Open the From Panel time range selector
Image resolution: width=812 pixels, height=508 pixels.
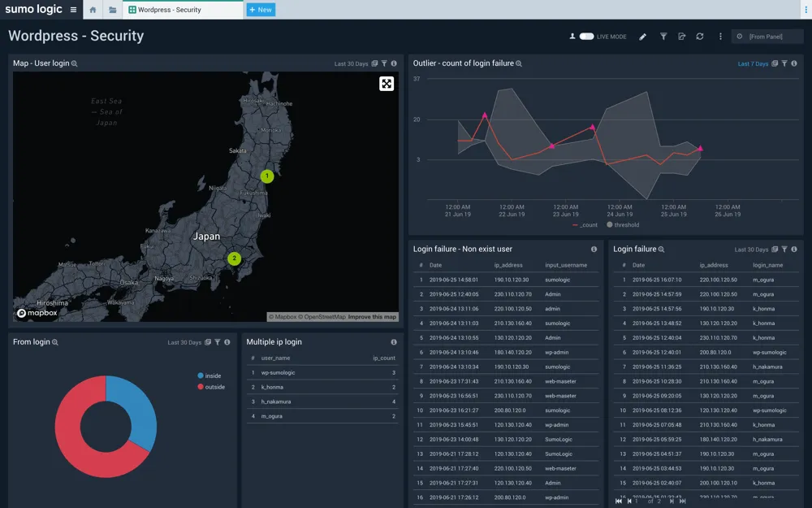767,37
